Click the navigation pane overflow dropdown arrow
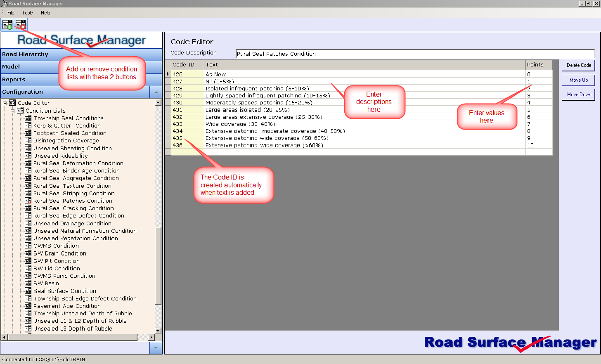 (156, 348)
